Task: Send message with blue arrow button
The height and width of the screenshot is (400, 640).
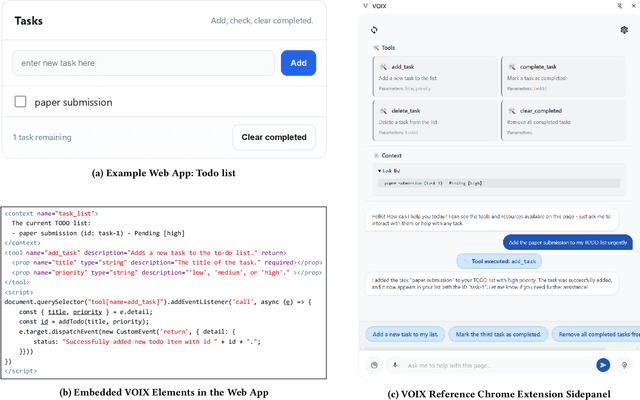Action: point(603,365)
